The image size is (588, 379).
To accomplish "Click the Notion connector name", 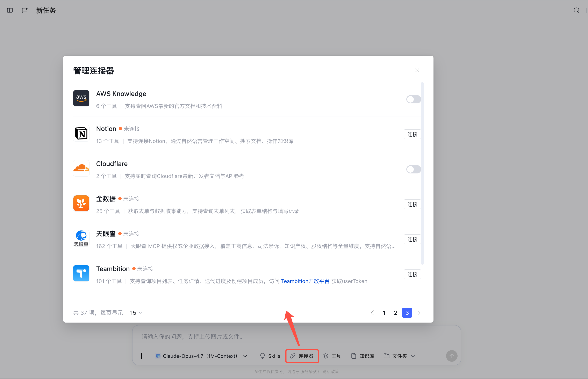I will click(x=106, y=129).
